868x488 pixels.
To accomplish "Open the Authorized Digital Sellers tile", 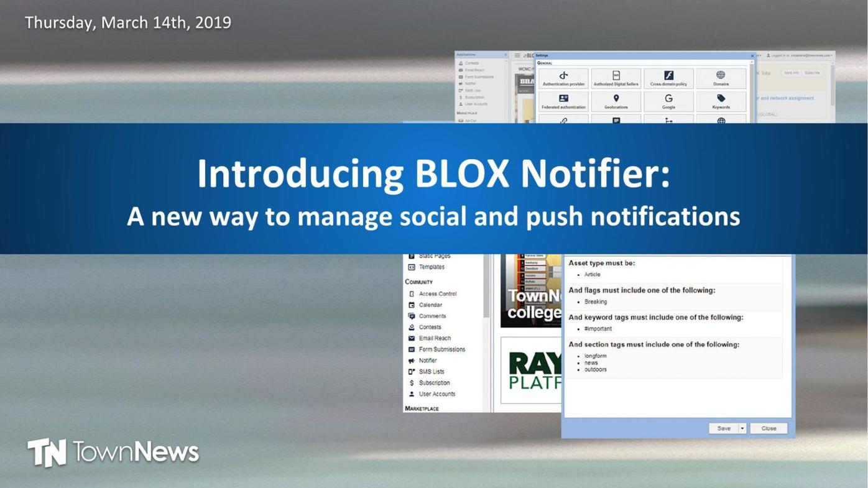I will [616, 79].
